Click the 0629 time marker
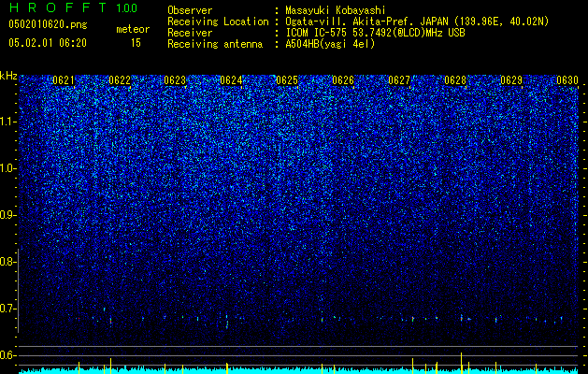 (511, 80)
